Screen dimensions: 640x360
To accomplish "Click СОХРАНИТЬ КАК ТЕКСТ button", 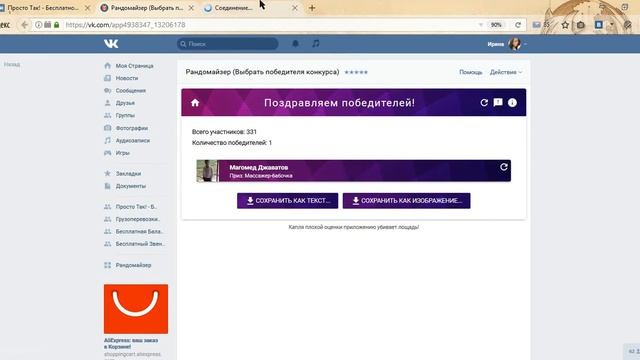I will [287, 201].
